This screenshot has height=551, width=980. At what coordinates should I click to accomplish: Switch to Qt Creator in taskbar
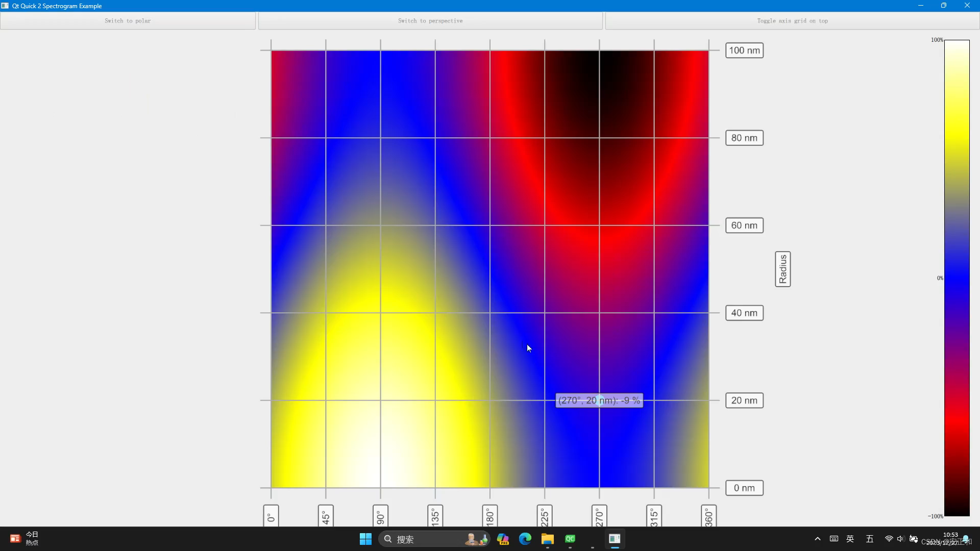pyautogui.click(x=570, y=539)
